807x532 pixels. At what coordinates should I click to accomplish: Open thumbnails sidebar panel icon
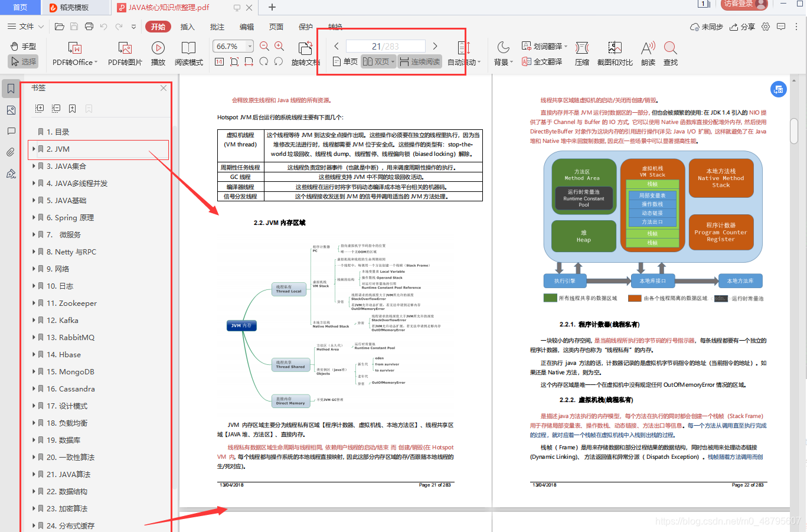coord(11,110)
